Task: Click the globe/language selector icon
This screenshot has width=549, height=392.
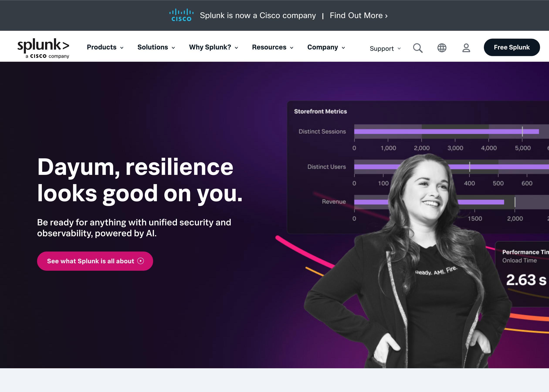Action: tap(442, 47)
